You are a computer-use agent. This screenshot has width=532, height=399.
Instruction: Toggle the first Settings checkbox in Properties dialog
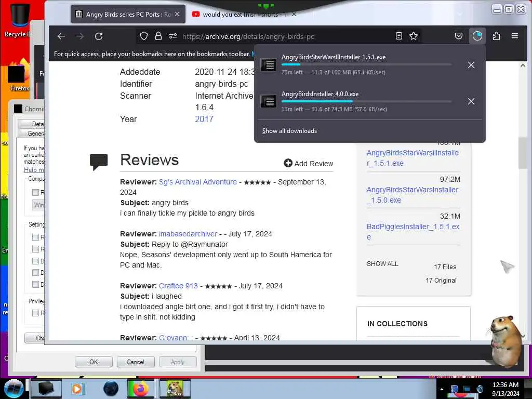point(35,237)
